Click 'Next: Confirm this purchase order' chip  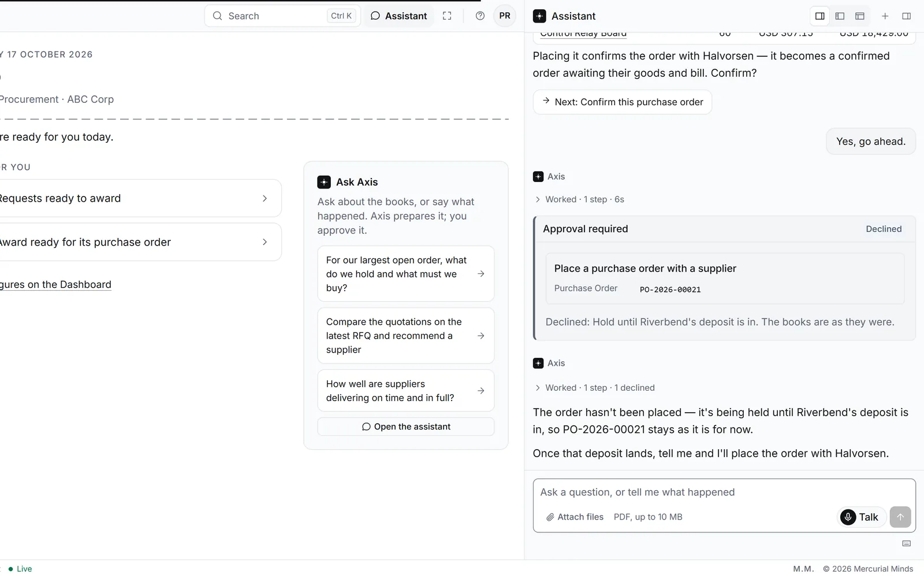pyautogui.click(x=623, y=102)
